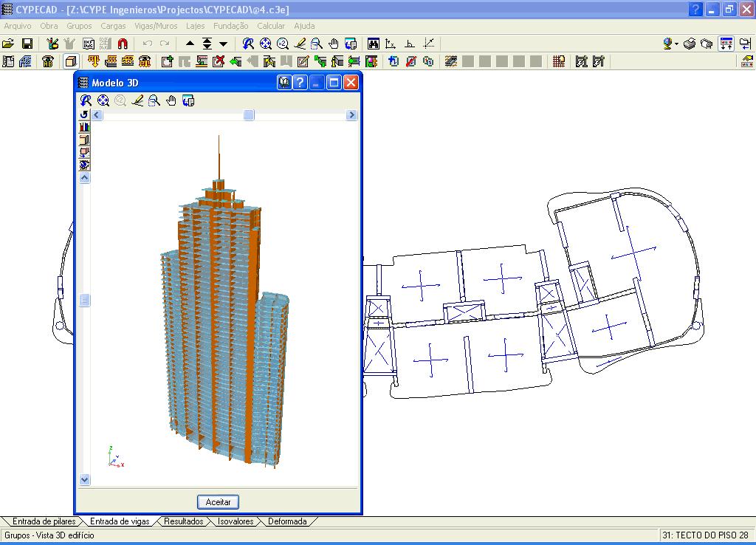Click the binoculars search icon
The image size is (756, 545).
click(373, 44)
